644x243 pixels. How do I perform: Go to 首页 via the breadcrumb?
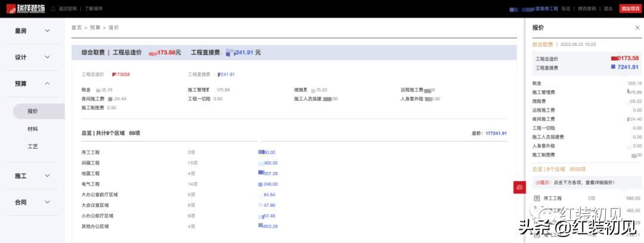[76, 27]
